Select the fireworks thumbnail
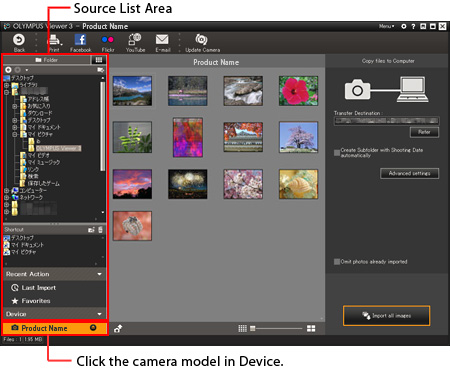Screen dimensions: 450x370 [x=188, y=184]
